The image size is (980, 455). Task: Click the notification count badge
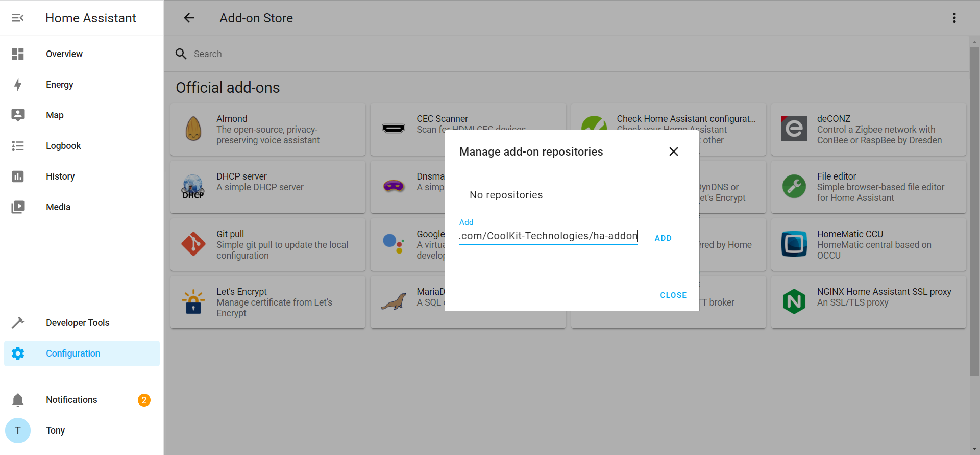click(x=144, y=400)
